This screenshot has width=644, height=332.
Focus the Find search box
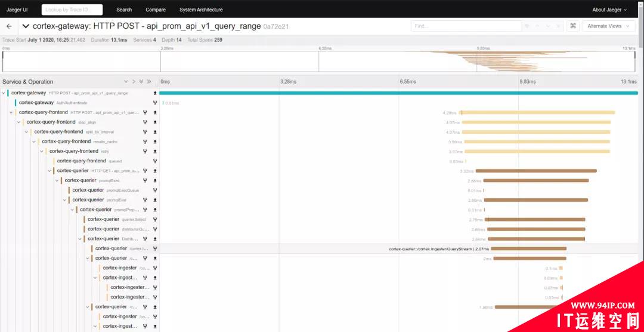pos(466,26)
